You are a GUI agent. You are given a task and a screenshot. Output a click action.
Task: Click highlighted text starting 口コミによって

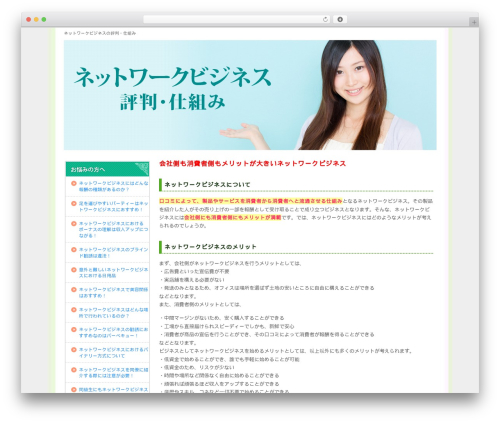coord(251,201)
